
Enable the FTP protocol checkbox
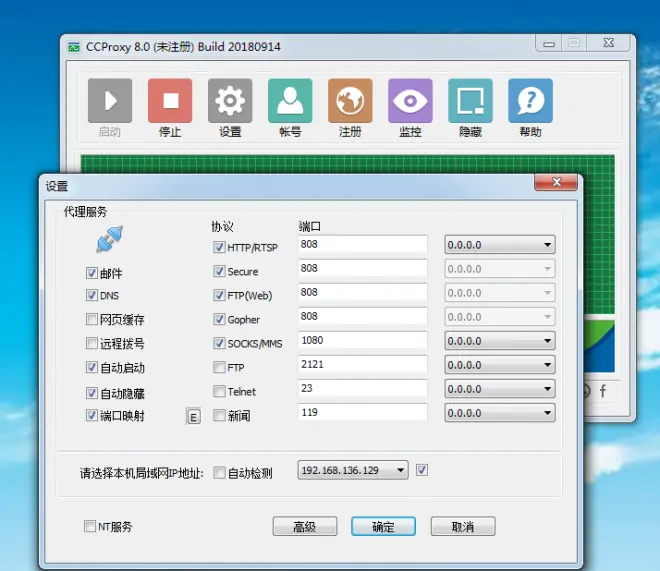click(x=219, y=367)
